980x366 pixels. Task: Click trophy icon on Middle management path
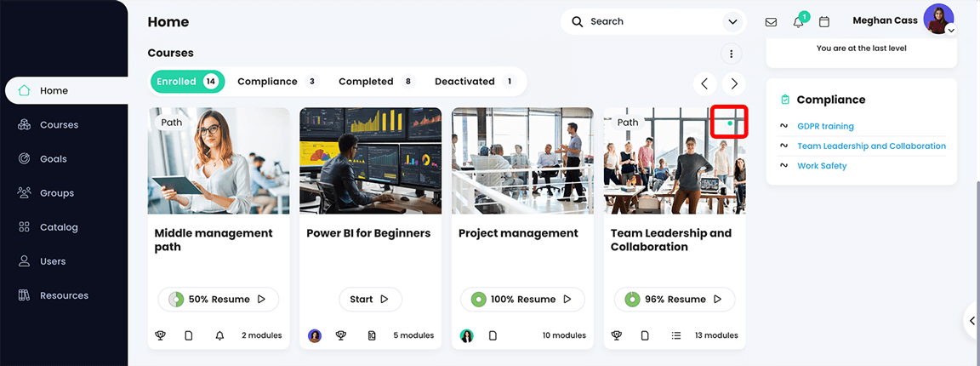[x=161, y=335]
